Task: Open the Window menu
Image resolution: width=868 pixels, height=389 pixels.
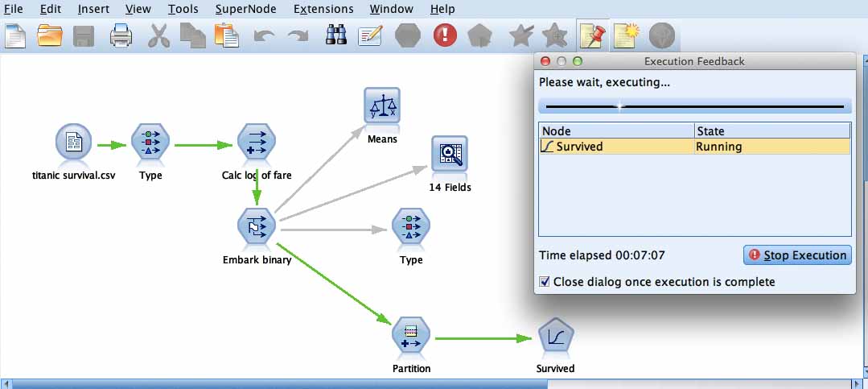Action: pos(392,9)
